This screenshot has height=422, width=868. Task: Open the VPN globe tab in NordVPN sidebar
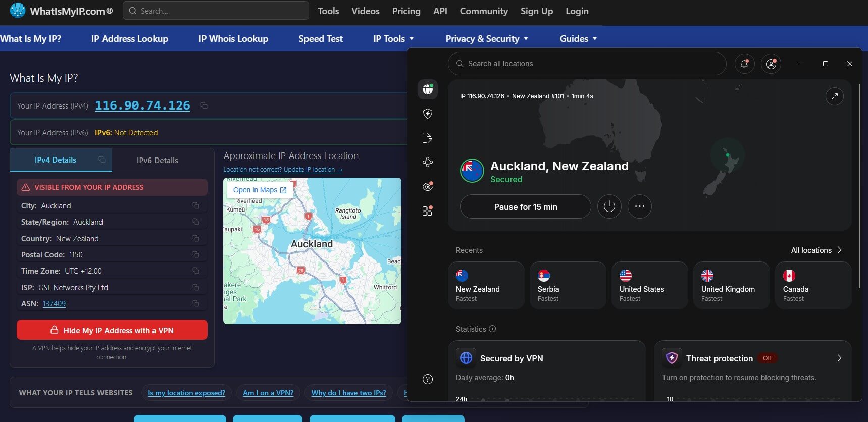428,89
